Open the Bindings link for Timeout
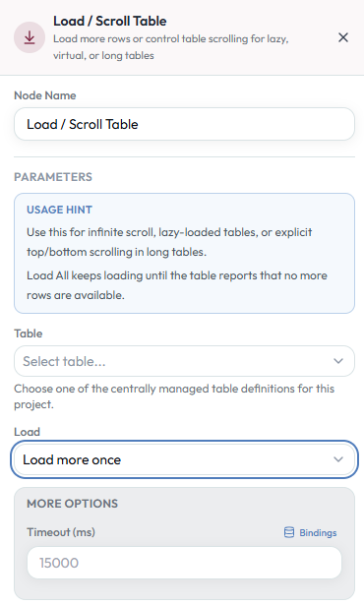The width and height of the screenshot is (364, 605). (310, 532)
